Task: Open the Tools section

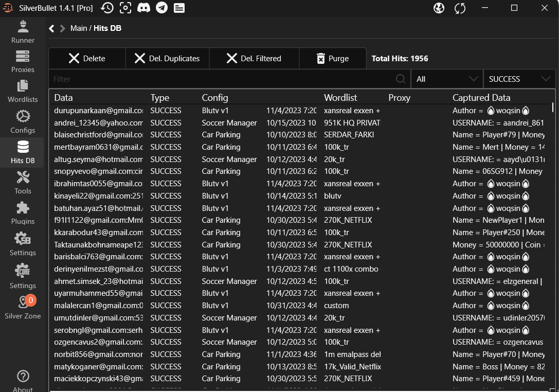Action: (23, 183)
